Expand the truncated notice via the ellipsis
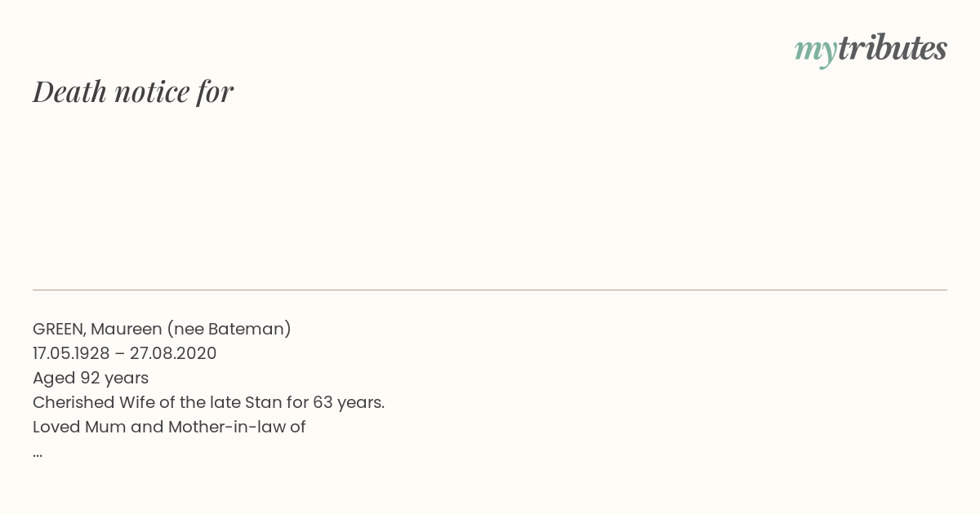The image size is (980, 514). click(x=38, y=454)
